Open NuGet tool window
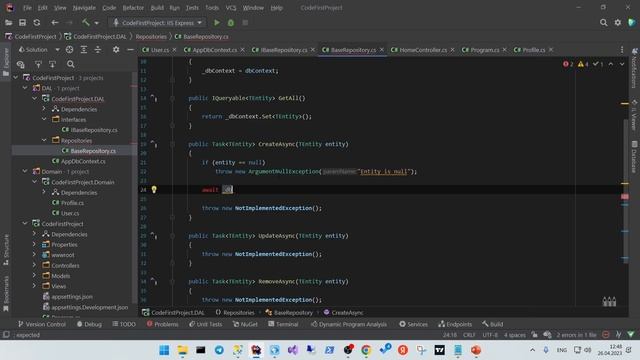640x360 pixels. [245, 324]
